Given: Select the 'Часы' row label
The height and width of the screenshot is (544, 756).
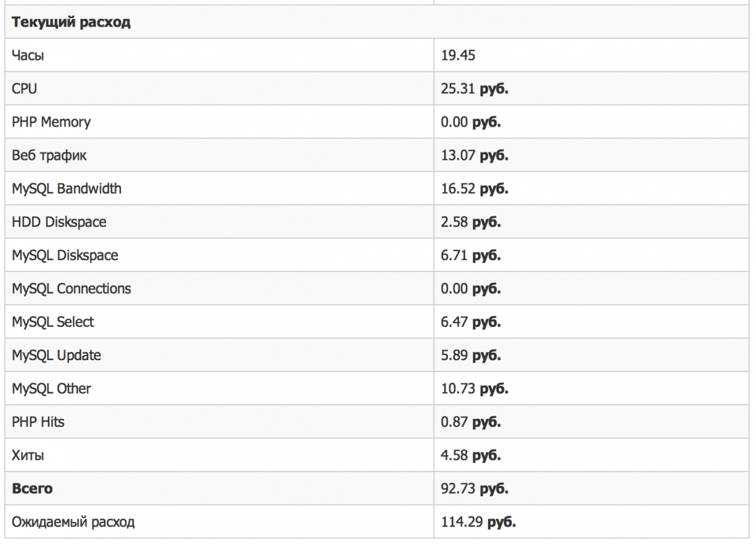Looking at the screenshot, I should point(28,55).
